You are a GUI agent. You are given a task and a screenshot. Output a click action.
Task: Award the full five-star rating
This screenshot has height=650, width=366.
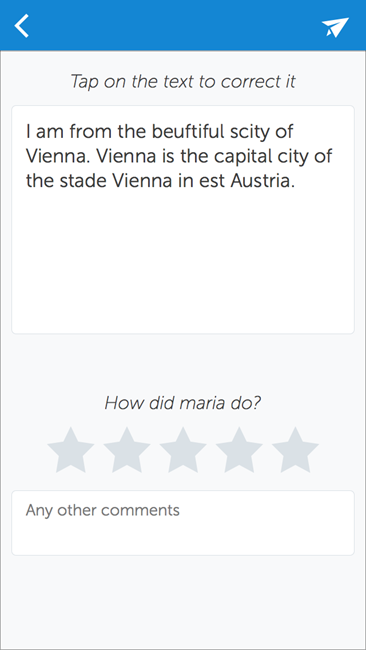(x=295, y=450)
